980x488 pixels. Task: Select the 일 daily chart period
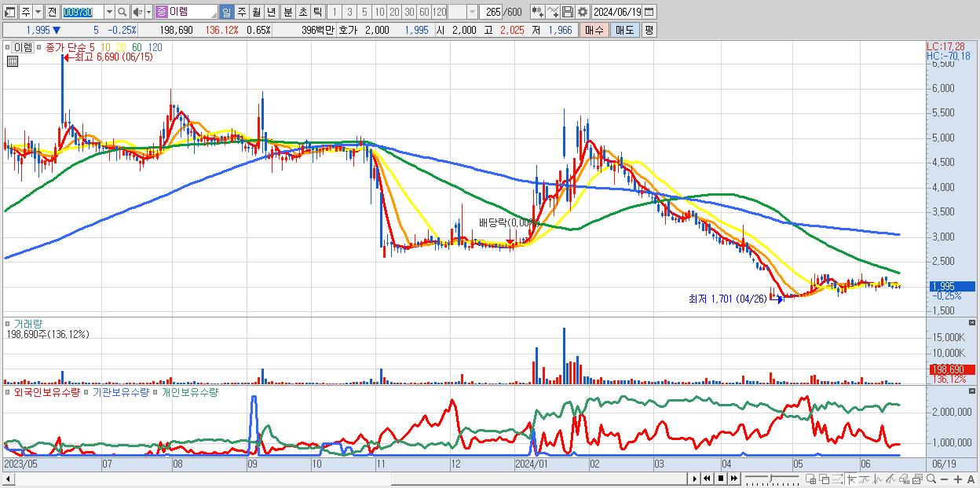(x=226, y=12)
